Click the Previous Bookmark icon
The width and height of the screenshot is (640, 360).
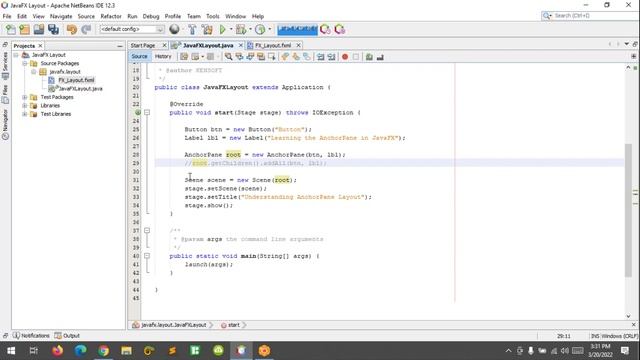pos(285,57)
